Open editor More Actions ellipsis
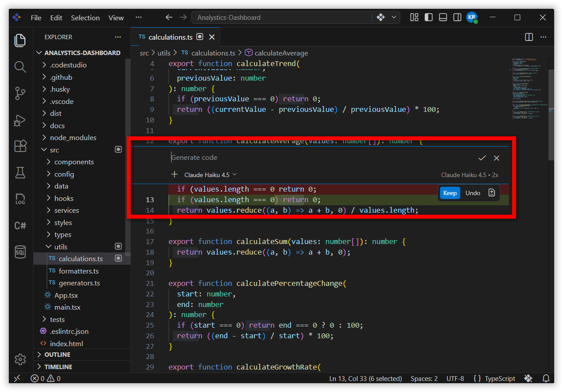This screenshot has width=563, height=392. (543, 37)
